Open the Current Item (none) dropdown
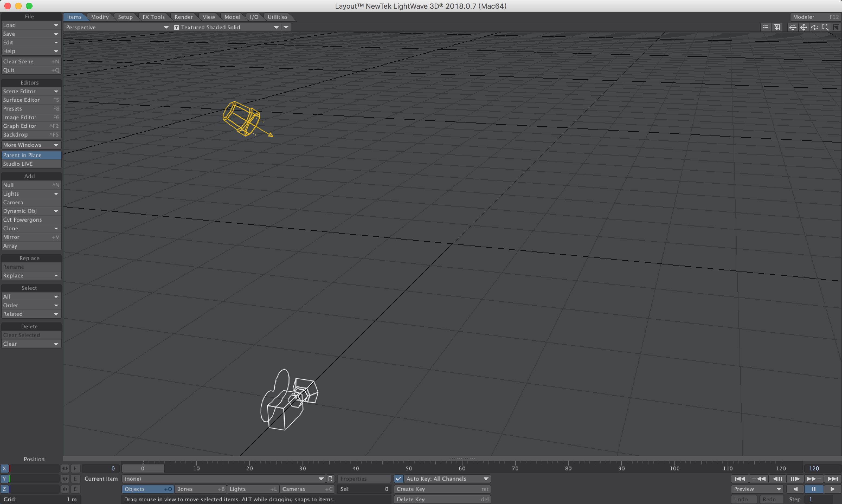Viewport: 842px width, 504px height. (x=224, y=479)
